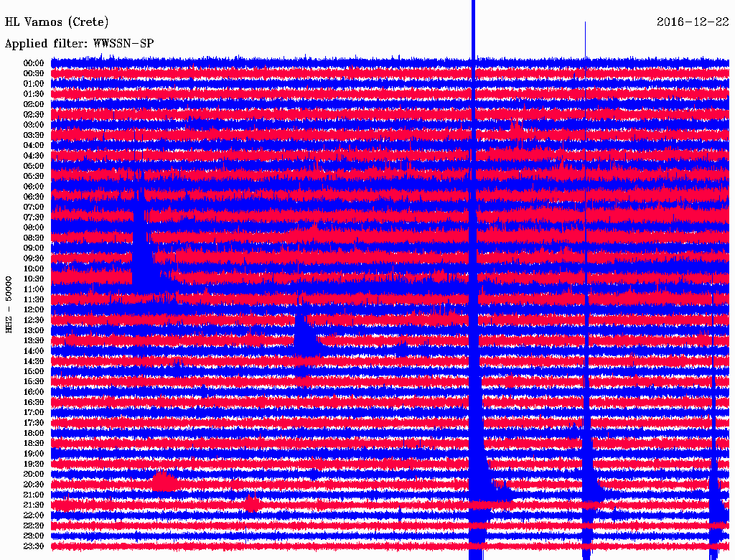The image size is (735, 560).
Task: Click the 20:30 time label
Action: pos(34,485)
